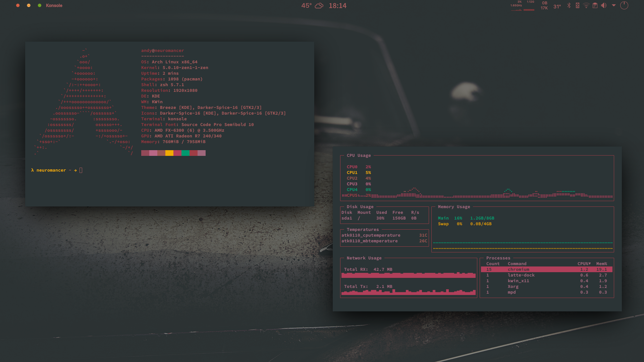The width and height of the screenshot is (644, 362).
Task: Click the 31° temperature widget in panel
Action: pos(557,6)
